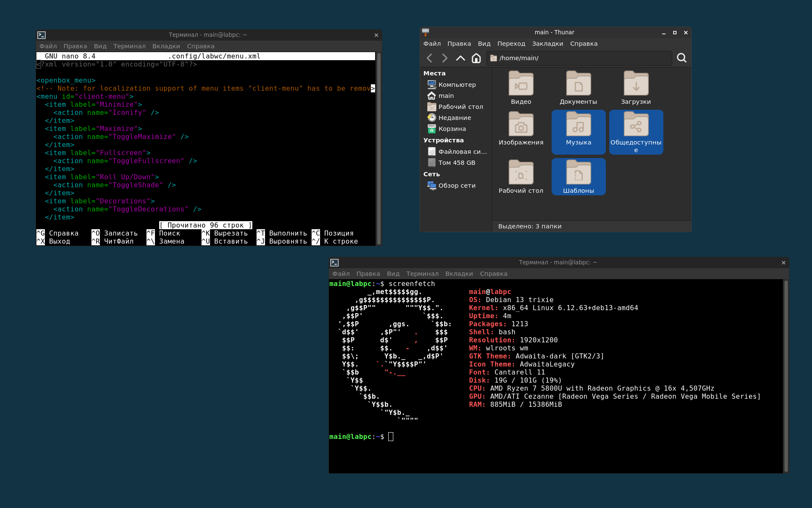Viewport: 812px width, 508px height.
Task: Open Корзина in the Thunar sidebar
Action: 452,129
